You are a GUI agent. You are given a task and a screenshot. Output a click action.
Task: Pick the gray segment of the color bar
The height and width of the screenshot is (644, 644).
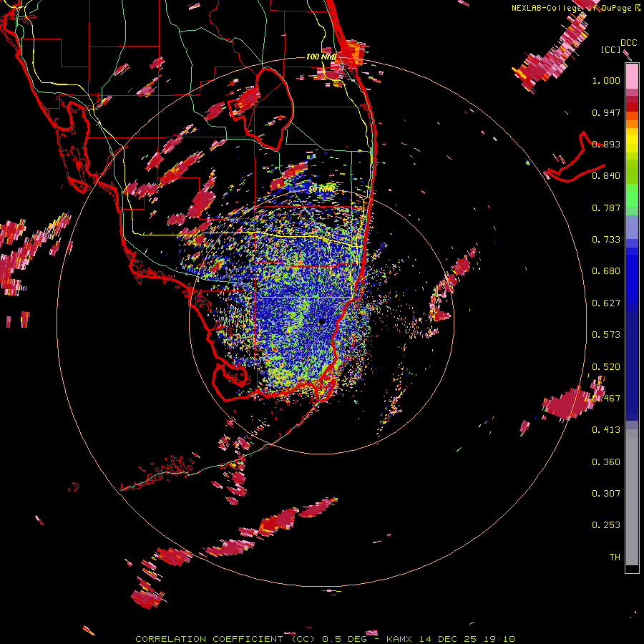(x=632, y=497)
